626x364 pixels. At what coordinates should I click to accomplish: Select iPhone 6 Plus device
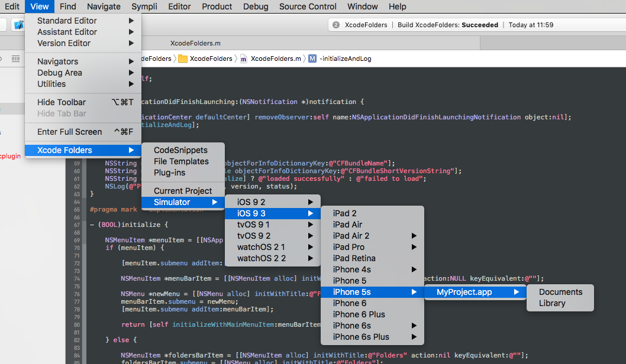[373, 314]
